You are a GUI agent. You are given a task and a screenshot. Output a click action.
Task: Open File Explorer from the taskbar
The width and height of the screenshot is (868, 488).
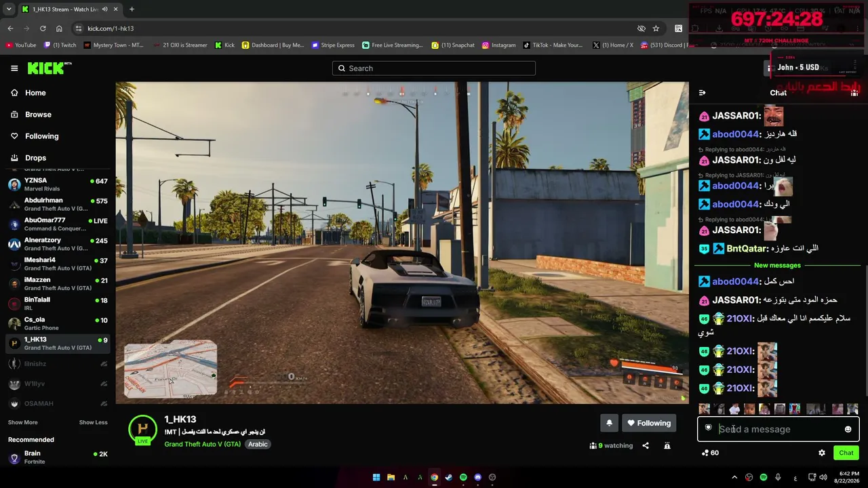click(x=391, y=477)
